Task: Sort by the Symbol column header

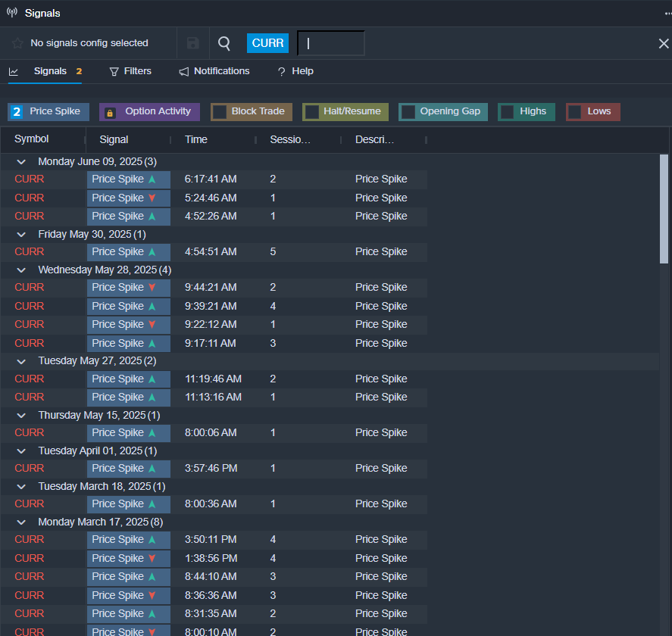Action: (32, 139)
